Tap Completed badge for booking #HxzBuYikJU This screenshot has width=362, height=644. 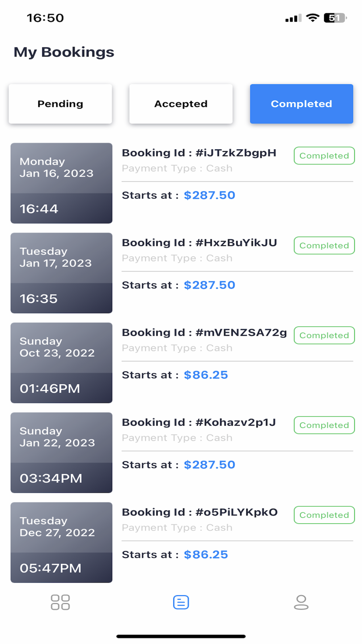[324, 246]
